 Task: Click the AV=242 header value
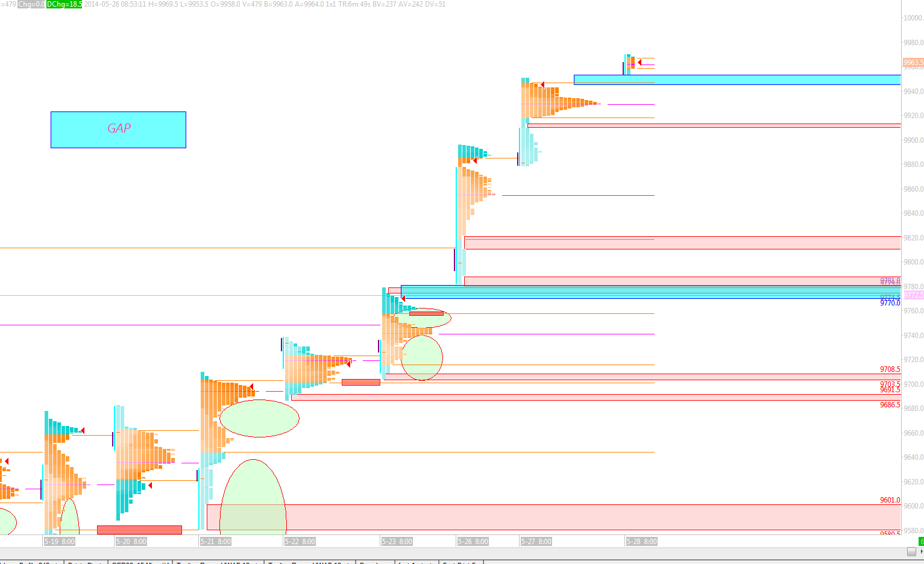click(x=410, y=4)
